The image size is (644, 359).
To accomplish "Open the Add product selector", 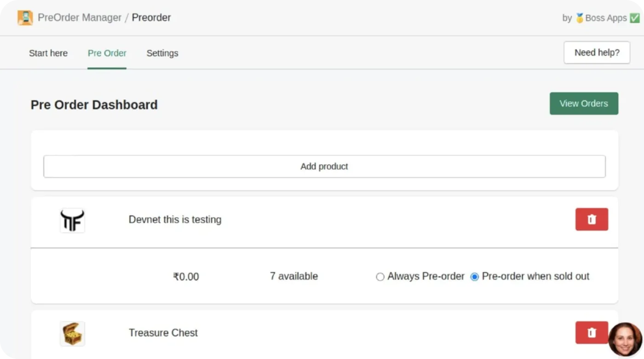I will pyautogui.click(x=324, y=166).
